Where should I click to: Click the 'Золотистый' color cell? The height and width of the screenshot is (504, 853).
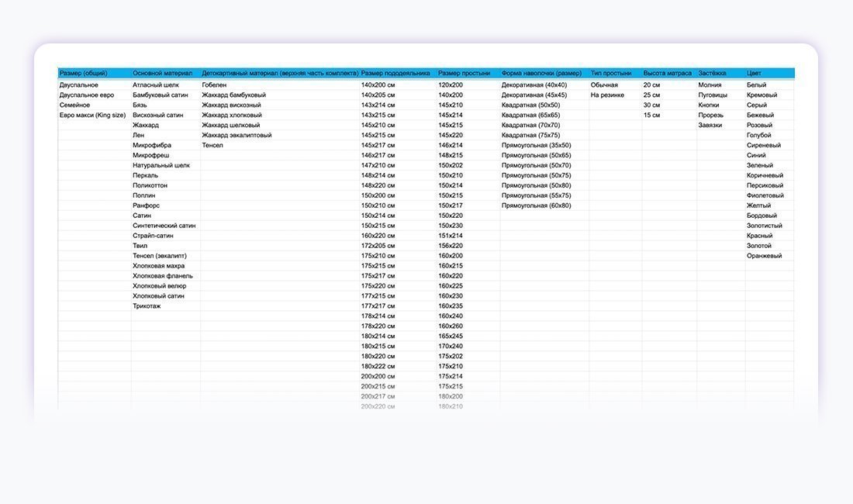(x=765, y=226)
